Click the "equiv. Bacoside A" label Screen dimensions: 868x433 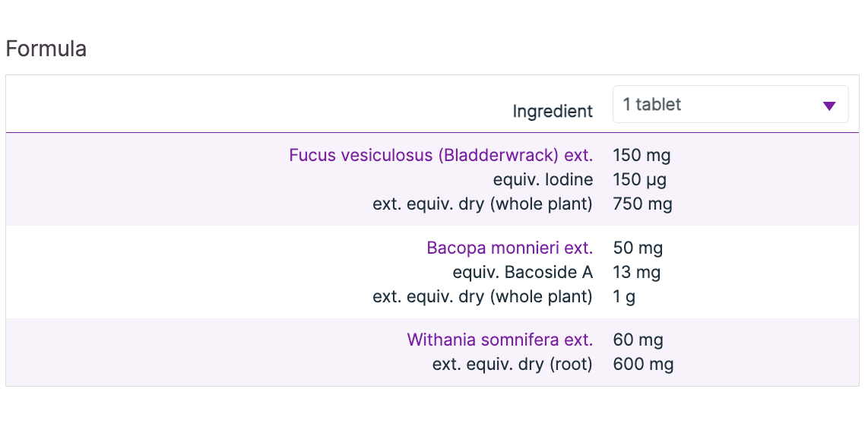tap(522, 272)
